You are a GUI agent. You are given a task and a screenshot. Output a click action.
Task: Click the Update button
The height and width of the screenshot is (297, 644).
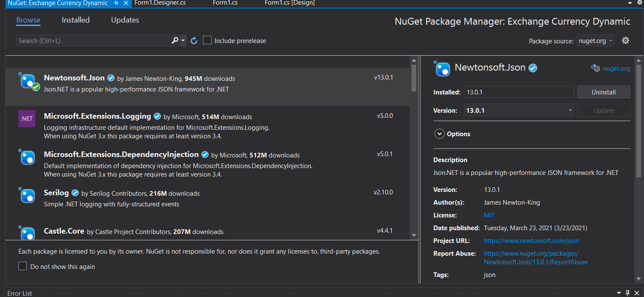604,110
